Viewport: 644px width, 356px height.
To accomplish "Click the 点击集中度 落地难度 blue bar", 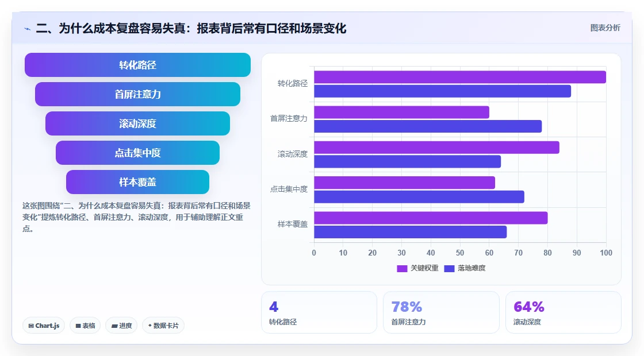I will tap(419, 197).
